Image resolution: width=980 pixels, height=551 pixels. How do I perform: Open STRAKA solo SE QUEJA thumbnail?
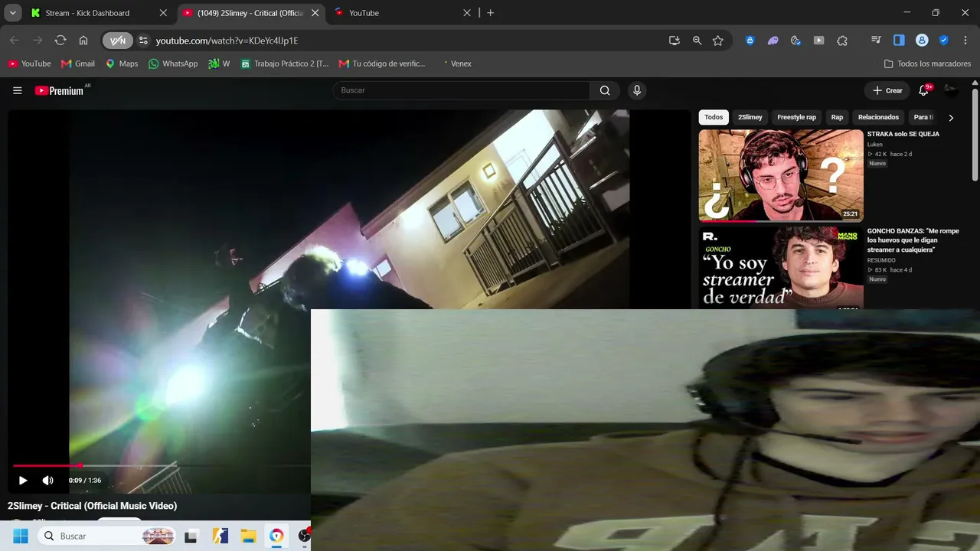(781, 175)
